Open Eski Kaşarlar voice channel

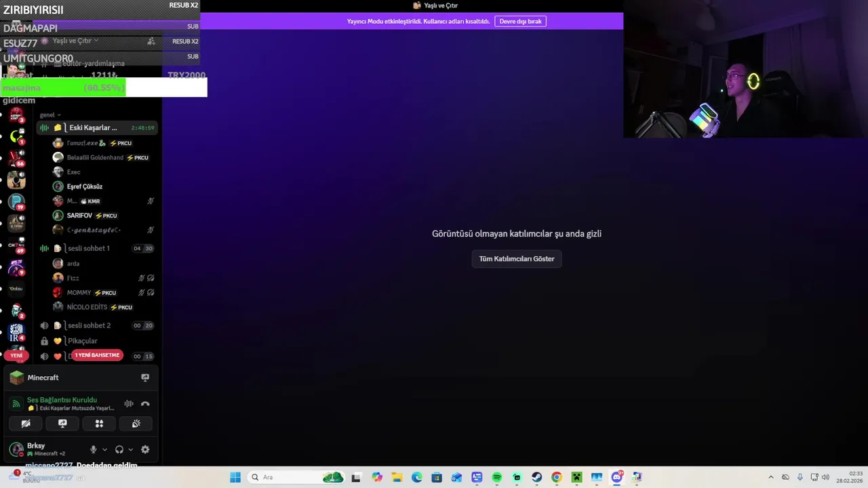pos(97,127)
